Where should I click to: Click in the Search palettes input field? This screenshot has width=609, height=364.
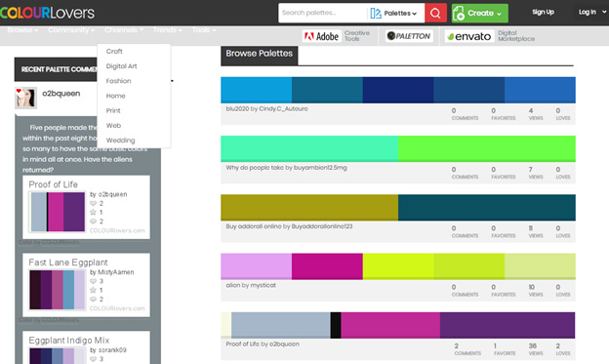[x=323, y=14]
